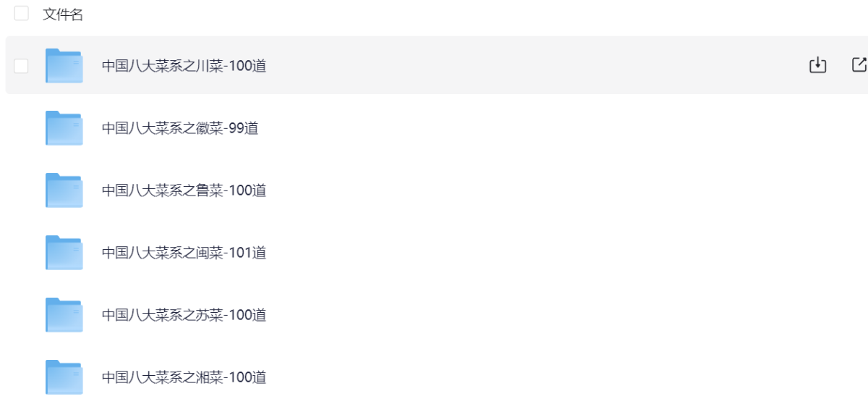This screenshot has height=407, width=868.
Task: Download the 川菜-100道 folder
Action: point(817,65)
